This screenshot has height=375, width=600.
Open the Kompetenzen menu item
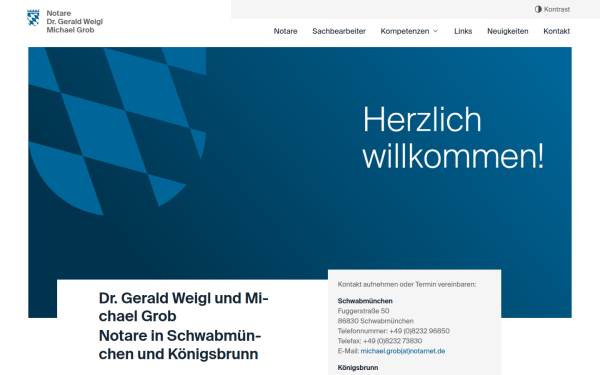pyautogui.click(x=405, y=31)
